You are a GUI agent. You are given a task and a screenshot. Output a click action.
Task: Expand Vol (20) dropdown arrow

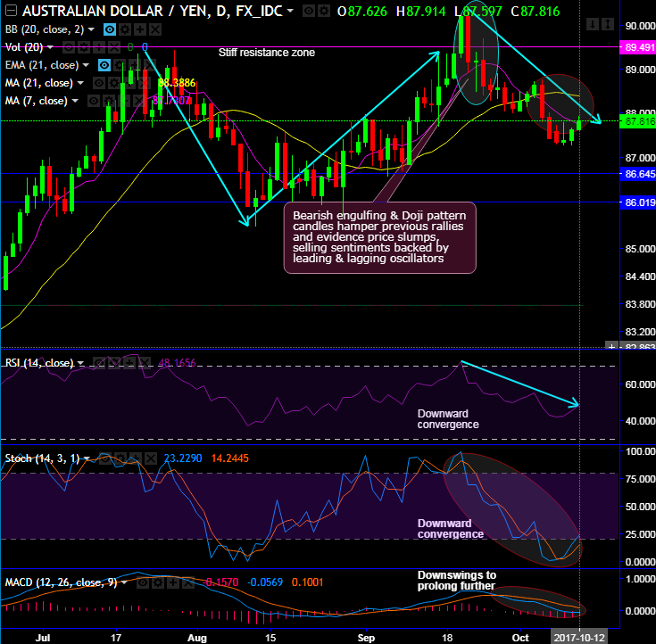click(x=50, y=47)
